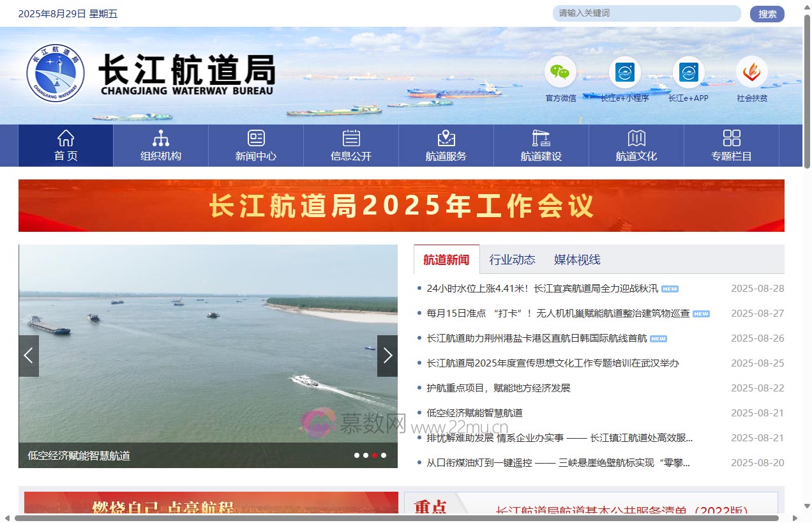Go to 首页 home icon

coord(66,138)
